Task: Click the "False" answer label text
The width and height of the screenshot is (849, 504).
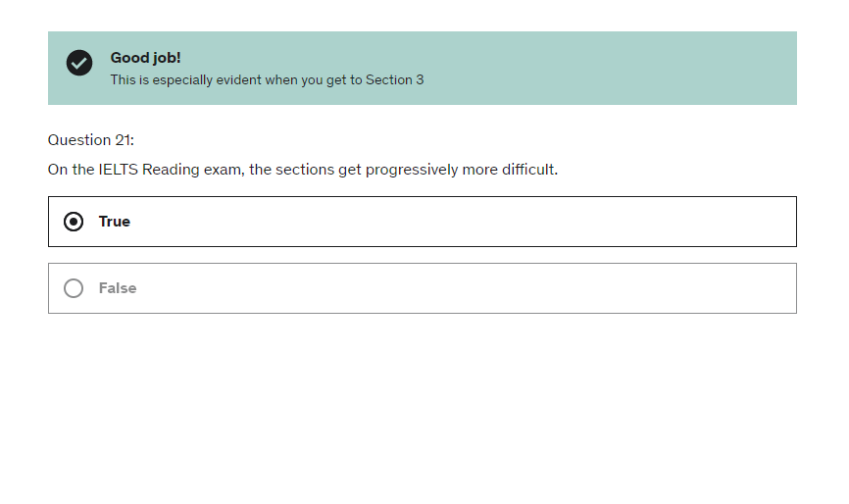Action: pyautogui.click(x=118, y=288)
